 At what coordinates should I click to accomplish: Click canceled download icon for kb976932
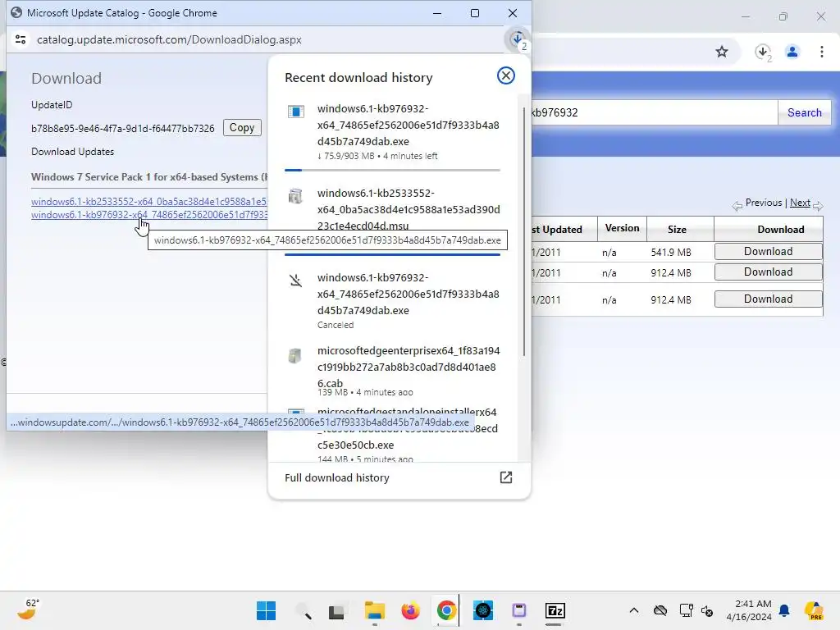(x=295, y=281)
